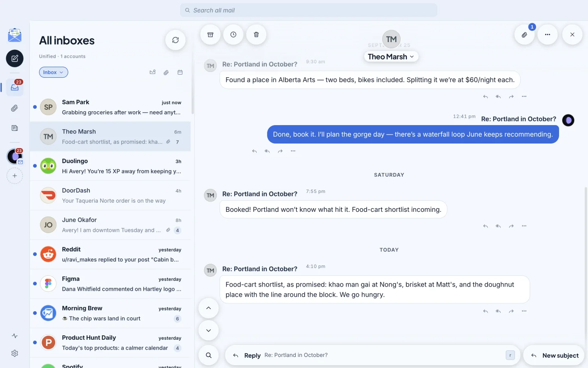Open the Inbox folder dropdown
588x368 pixels.
[53, 72]
